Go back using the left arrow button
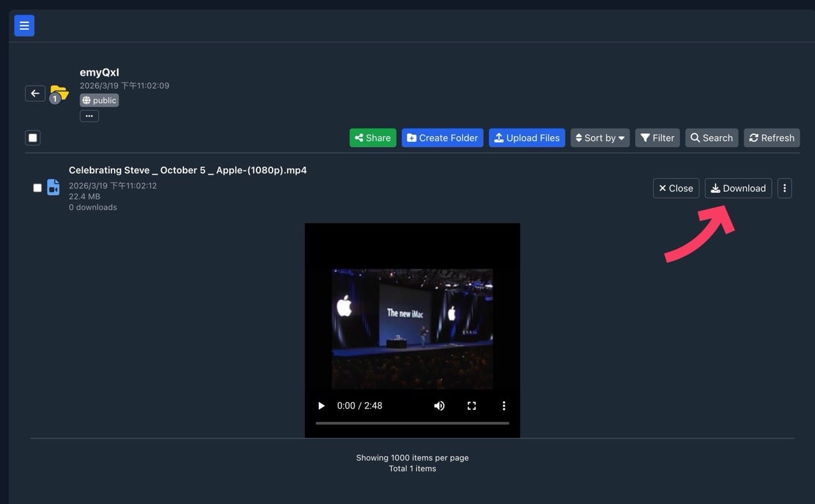 coord(35,94)
